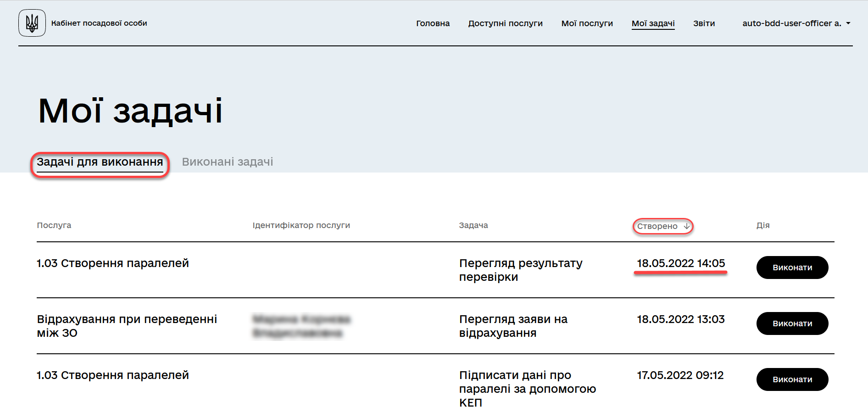This screenshot has width=868, height=407.
Task: Click the Ukrainian trident logo icon
Action: point(32,23)
